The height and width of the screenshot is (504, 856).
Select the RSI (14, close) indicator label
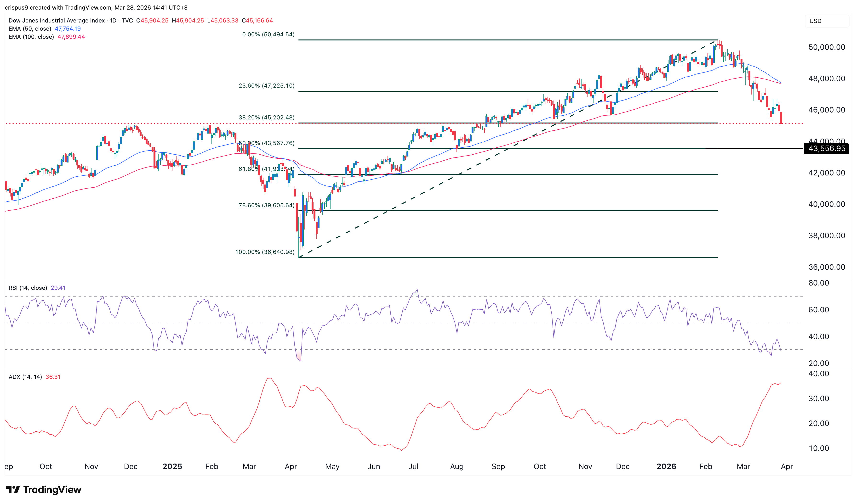click(28, 288)
